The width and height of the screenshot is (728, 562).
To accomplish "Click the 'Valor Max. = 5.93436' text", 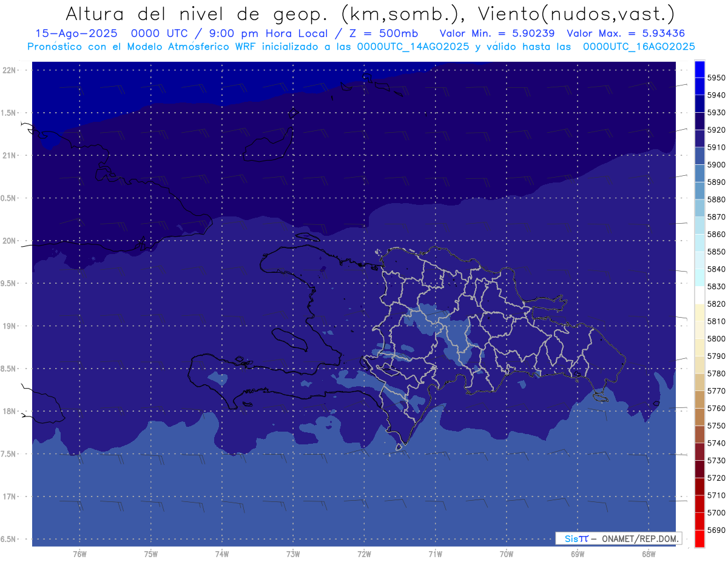I will pos(627,33).
